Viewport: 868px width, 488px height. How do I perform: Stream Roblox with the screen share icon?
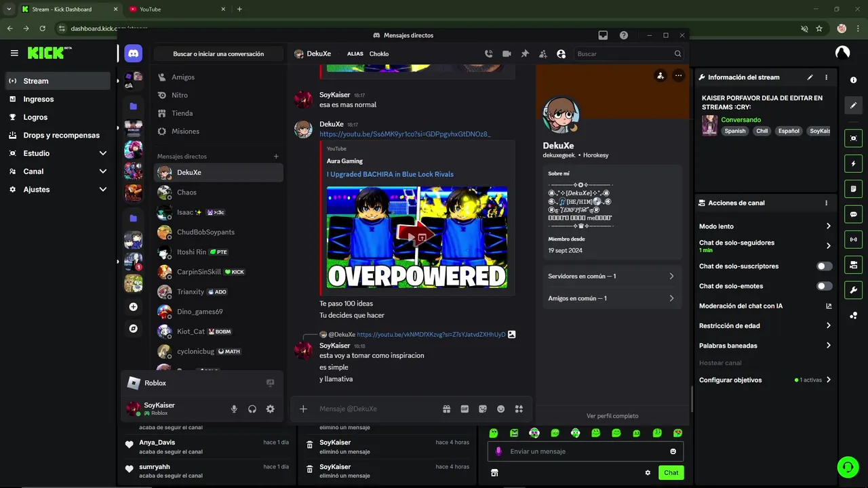270,383
